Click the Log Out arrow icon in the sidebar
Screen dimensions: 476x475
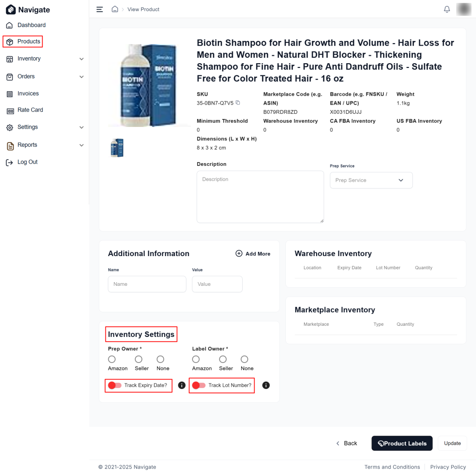[9, 162]
